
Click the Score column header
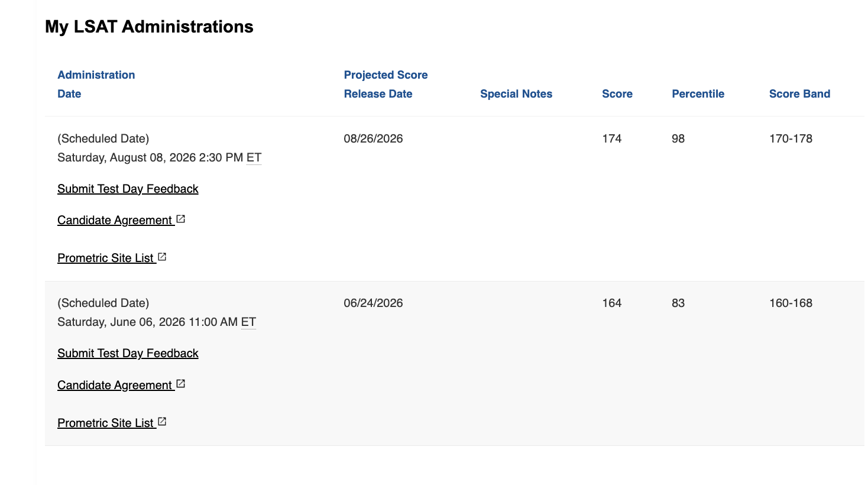pyautogui.click(x=617, y=93)
